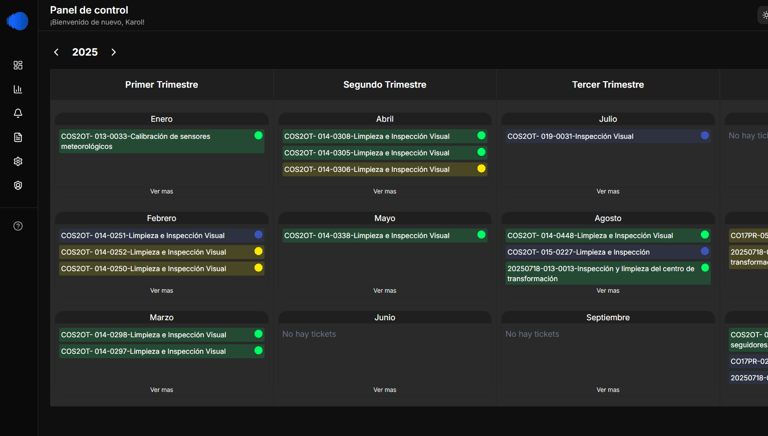
Task: Open ticket COS2OT- 014-0251 in Febrero
Action: 162,235
